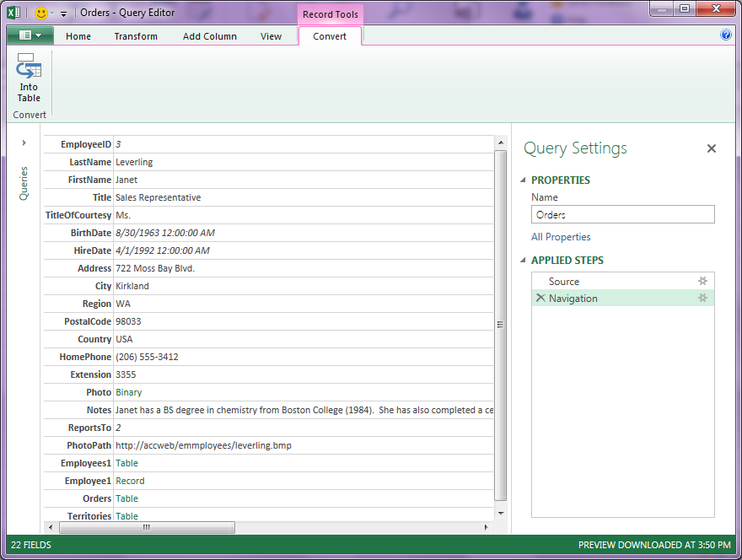The height and width of the screenshot is (560, 742).
Task: Click the blue help icon
Action: [x=725, y=35]
